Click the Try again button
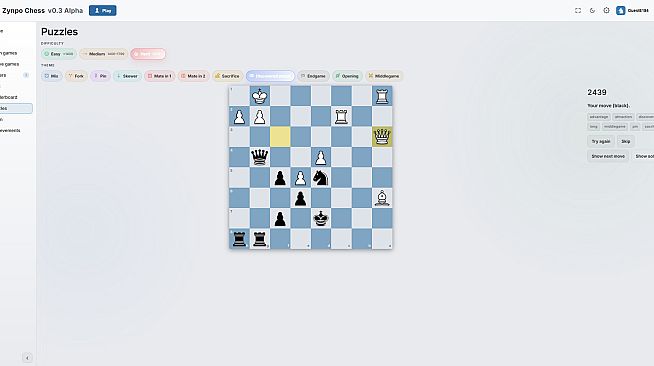Screen dimensions: 654x366 [x=601, y=141]
